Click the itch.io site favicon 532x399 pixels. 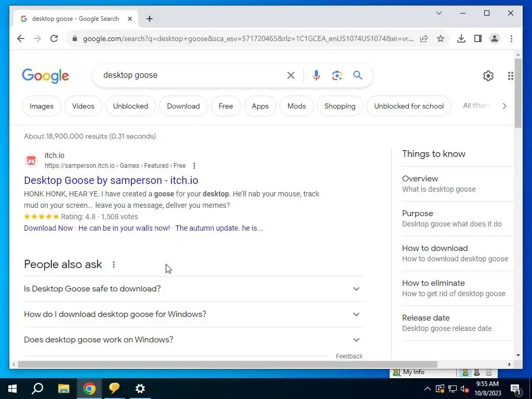tap(31, 160)
